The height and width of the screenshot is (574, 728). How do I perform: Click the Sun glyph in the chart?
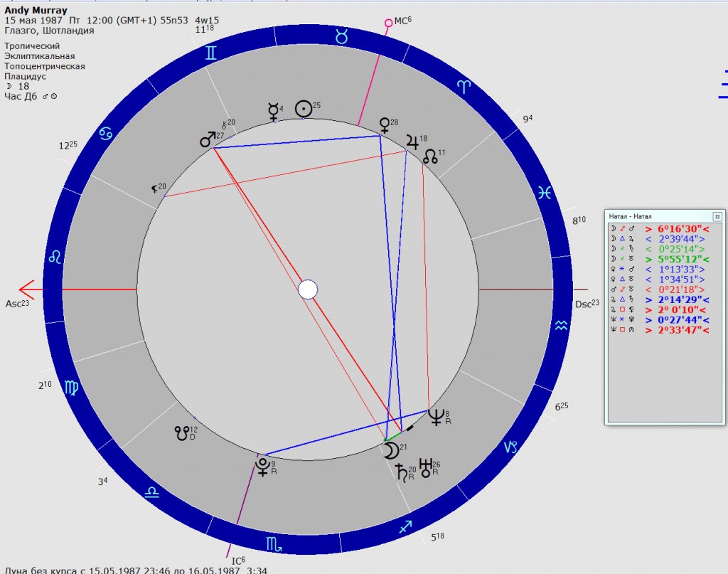pos(304,109)
